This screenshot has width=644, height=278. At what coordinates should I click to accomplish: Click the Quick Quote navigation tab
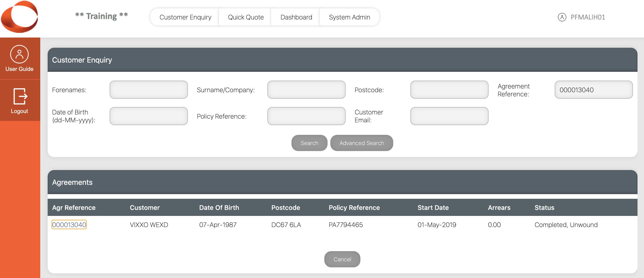[x=246, y=17]
